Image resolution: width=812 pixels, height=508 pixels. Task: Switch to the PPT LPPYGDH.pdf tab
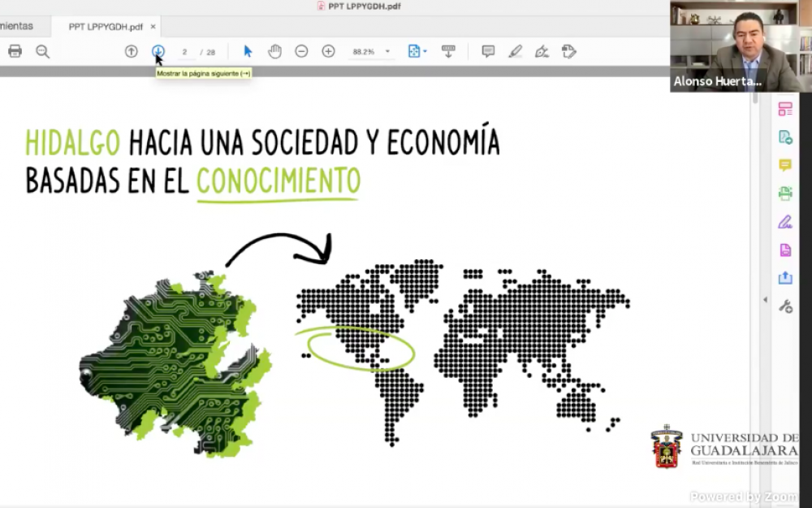105,27
